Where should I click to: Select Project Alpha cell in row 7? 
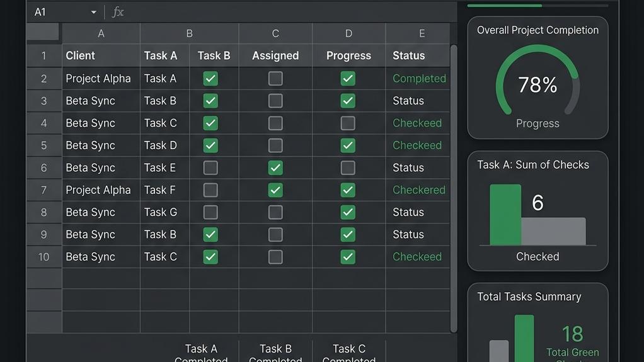pos(101,190)
